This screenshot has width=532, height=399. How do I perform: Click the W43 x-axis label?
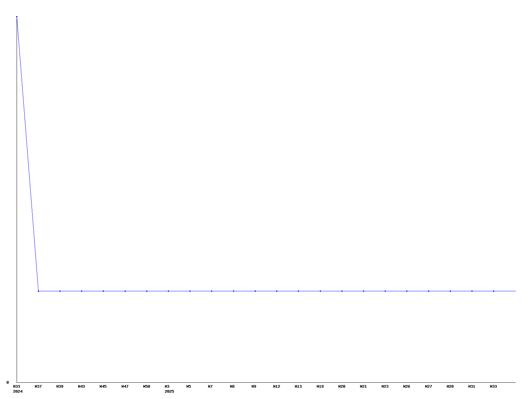point(81,386)
